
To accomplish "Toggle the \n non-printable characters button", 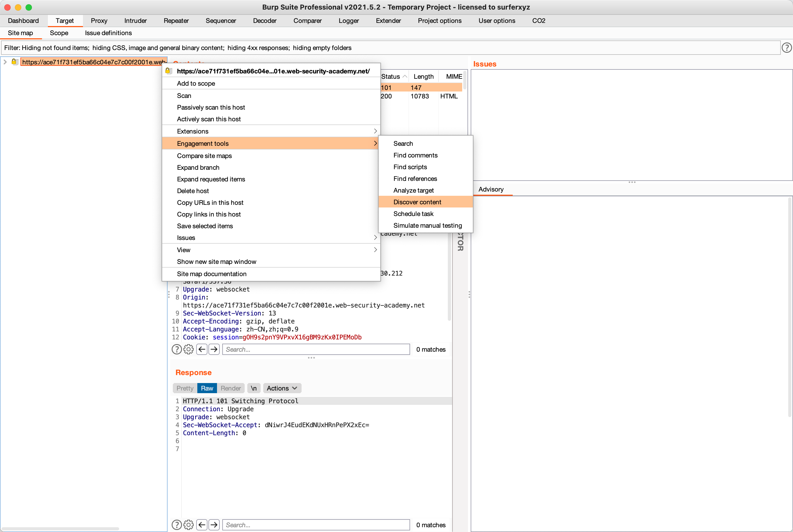I will (x=254, y=388).
